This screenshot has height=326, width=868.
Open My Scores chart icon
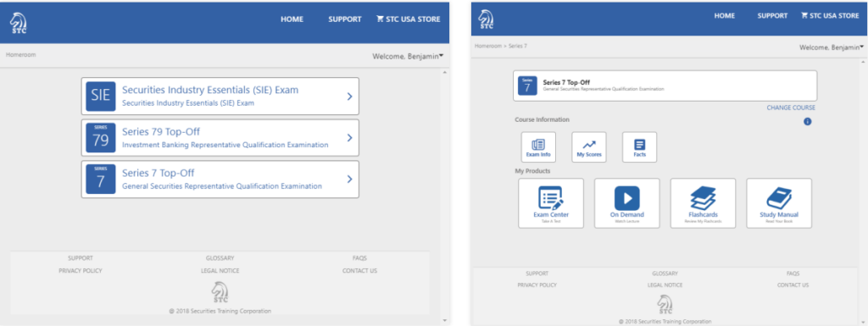(x=589, y=147)
